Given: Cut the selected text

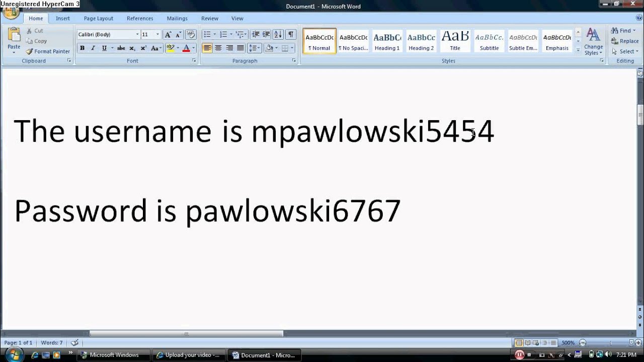Looking at the screenshot, I should [x=35, y=31].
